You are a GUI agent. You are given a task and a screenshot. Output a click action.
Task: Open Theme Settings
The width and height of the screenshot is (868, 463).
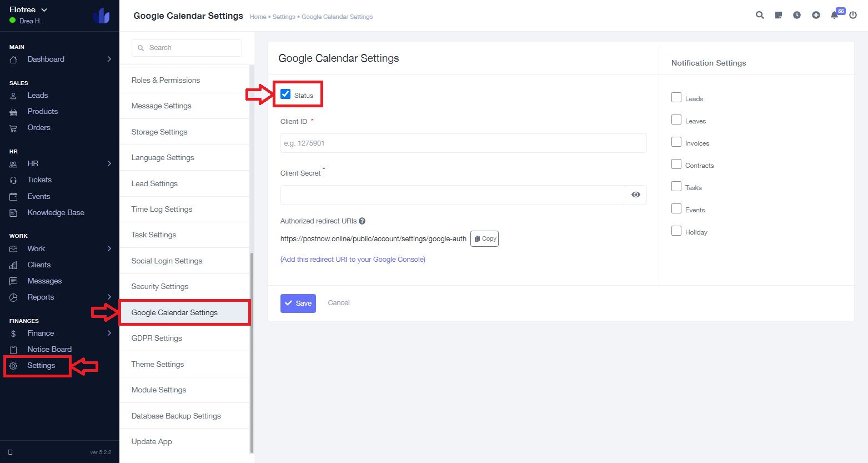click(184, 364)
